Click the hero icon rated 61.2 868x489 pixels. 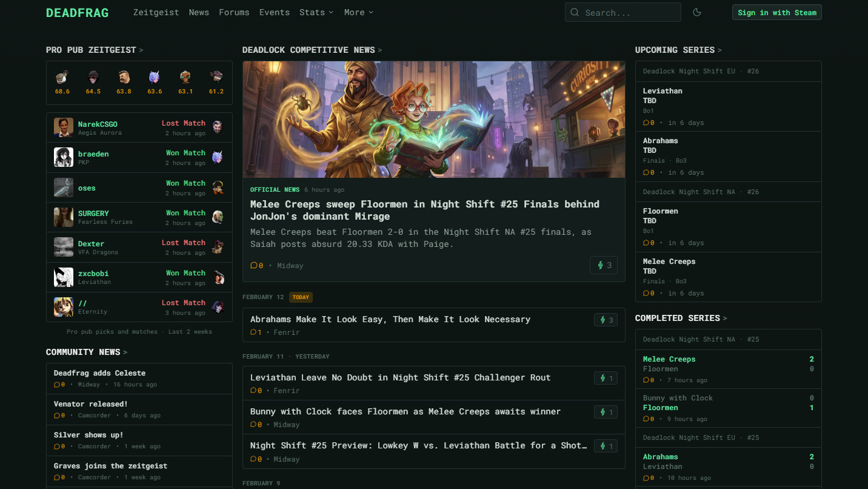click(216, 77)
